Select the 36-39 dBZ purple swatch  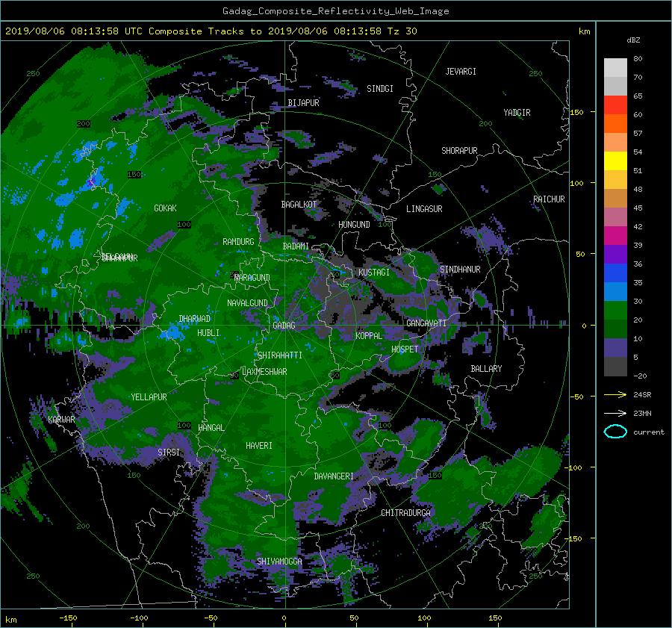(615, 254)
